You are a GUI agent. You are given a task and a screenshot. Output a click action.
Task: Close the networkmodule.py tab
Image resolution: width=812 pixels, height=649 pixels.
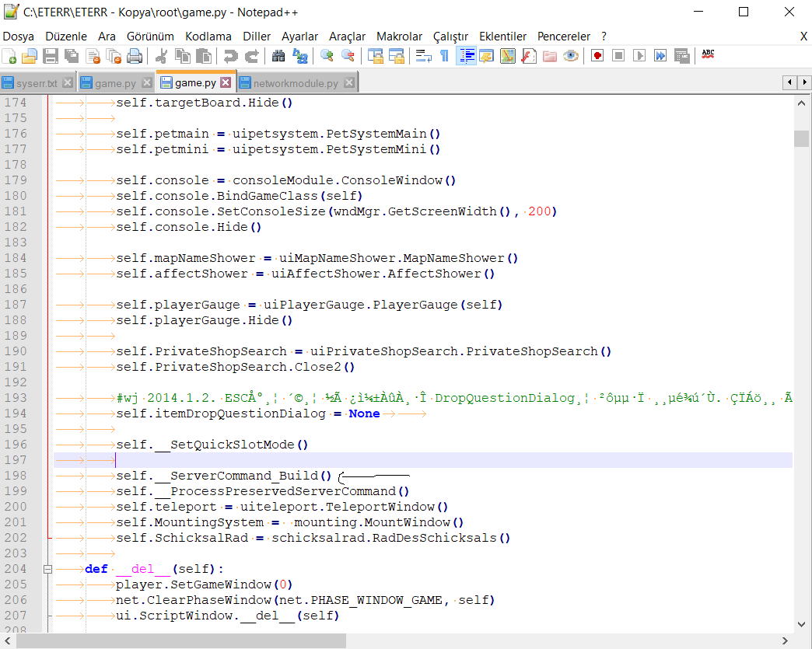point(349,82)
